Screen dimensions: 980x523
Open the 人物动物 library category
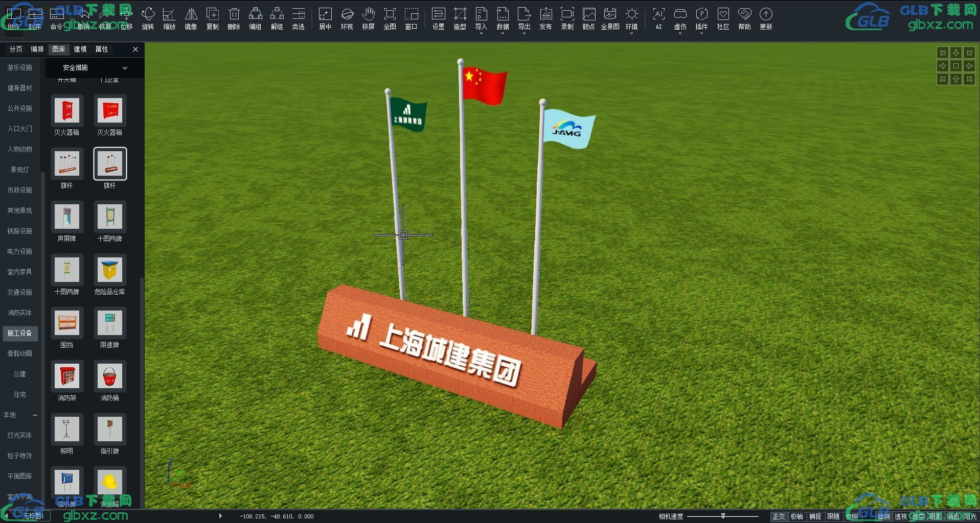click(x=20, y=149)
